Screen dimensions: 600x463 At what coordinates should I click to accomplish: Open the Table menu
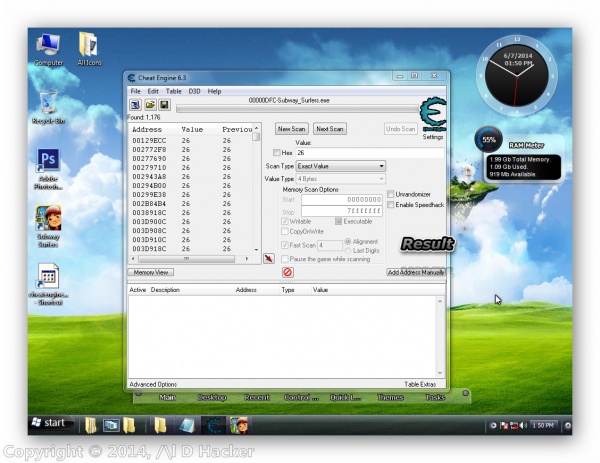(x=174, y=91)
